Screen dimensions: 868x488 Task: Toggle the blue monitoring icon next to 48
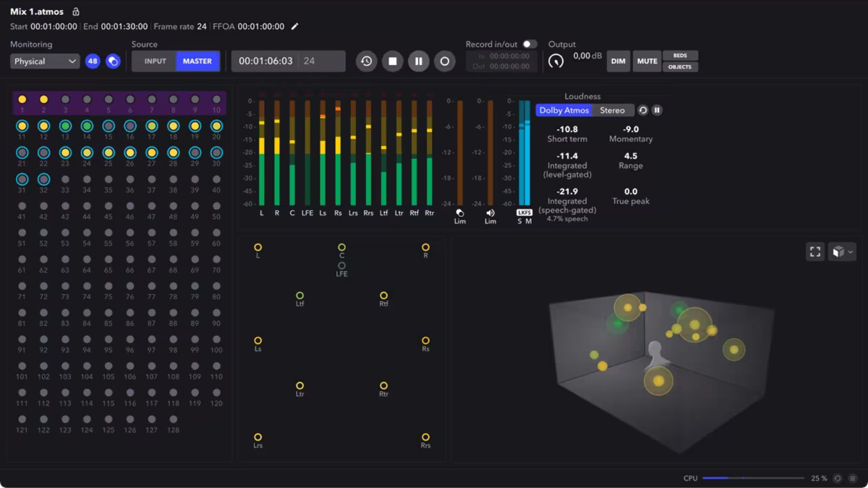point(113,61)
